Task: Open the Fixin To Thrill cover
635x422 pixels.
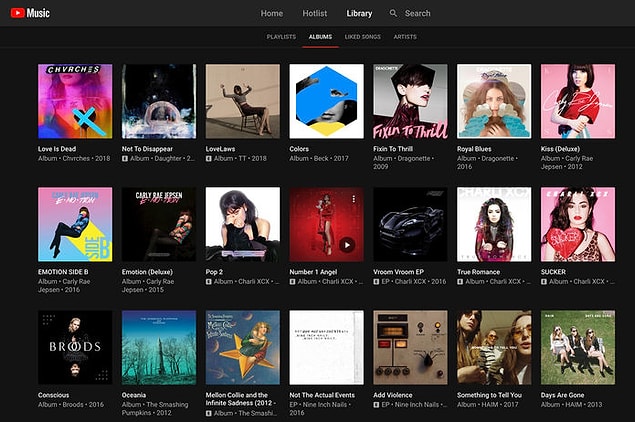Action: click(411, 101)
